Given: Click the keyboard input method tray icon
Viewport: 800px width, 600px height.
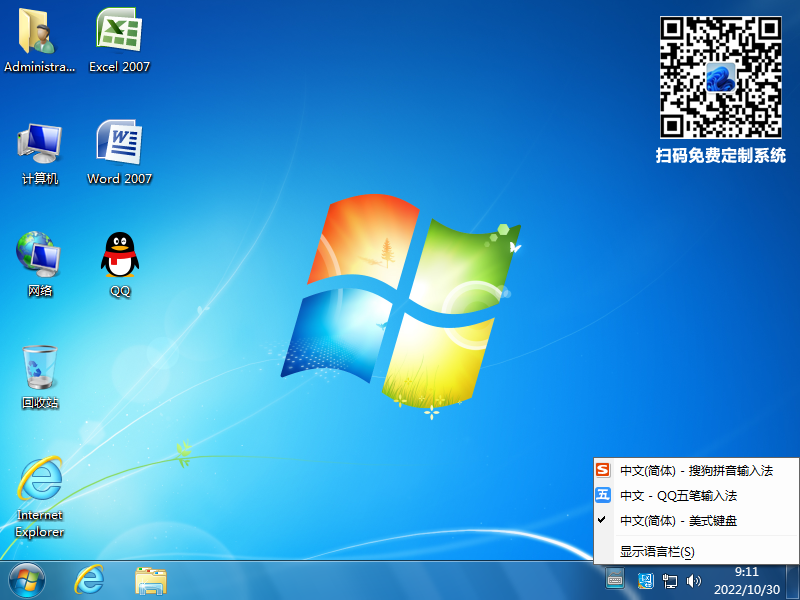Looking at the screenshot, I should [615, 580].
